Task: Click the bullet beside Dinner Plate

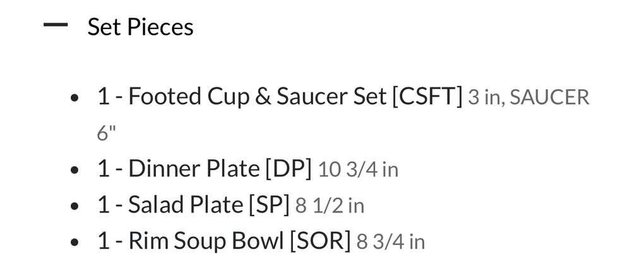Action: coord(75,171)
